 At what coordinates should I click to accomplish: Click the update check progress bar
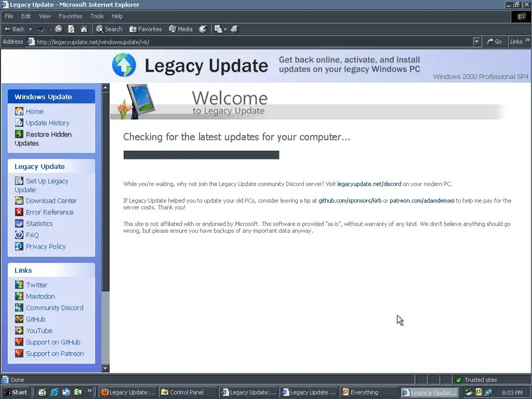point(201,155)
